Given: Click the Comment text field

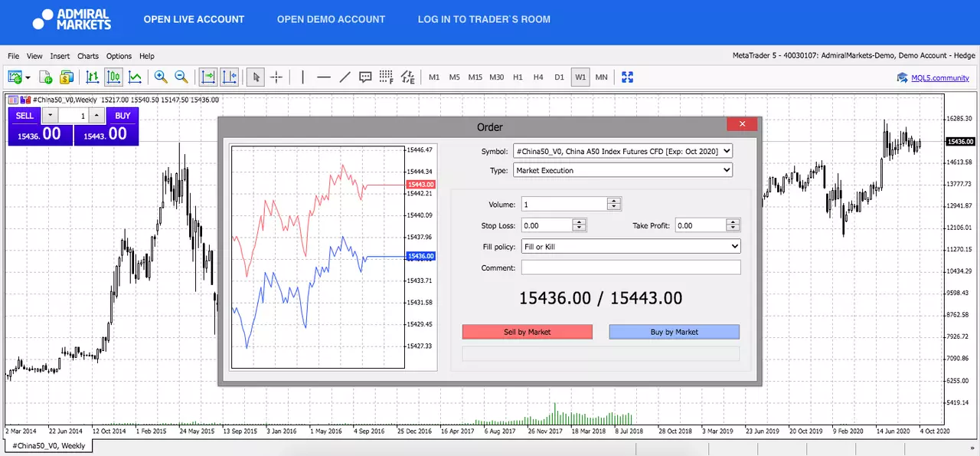Looking at the screenshot, I should coord(631,267).
